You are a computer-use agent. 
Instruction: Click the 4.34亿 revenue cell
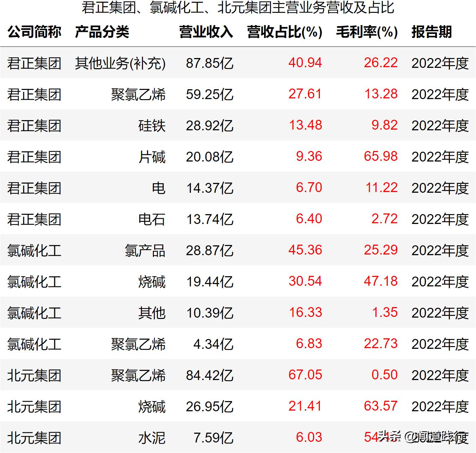(214, 344)
